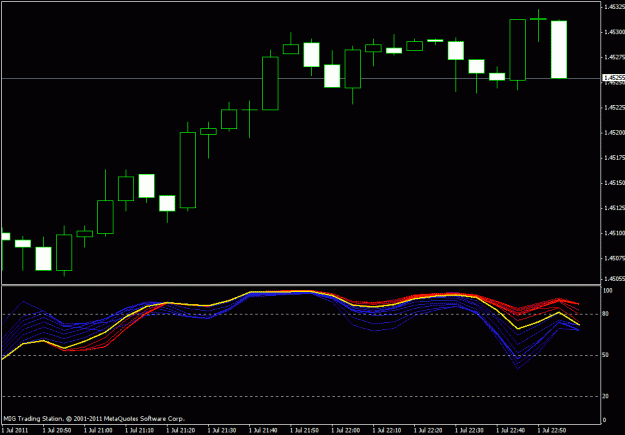Click the tall hollow candle above 21:20
Image resolution: width=625 pixels, height=435 pixels.
(188, 170)
